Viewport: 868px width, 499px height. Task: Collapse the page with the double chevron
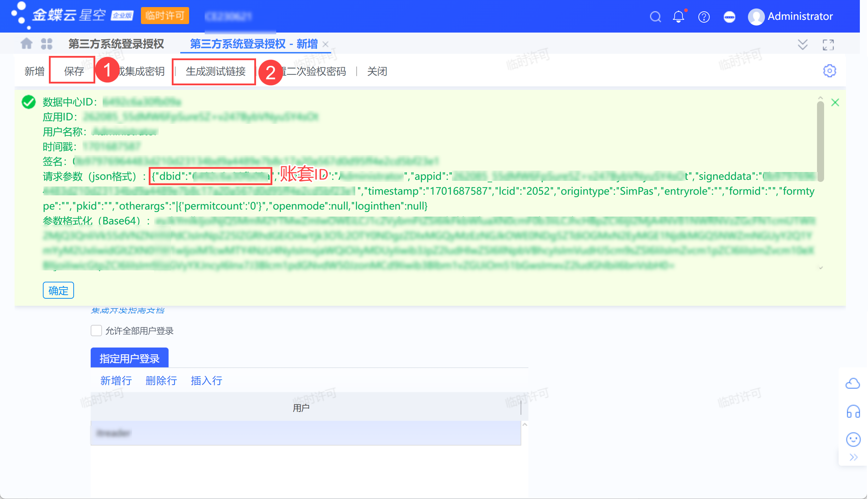point(802,44)
